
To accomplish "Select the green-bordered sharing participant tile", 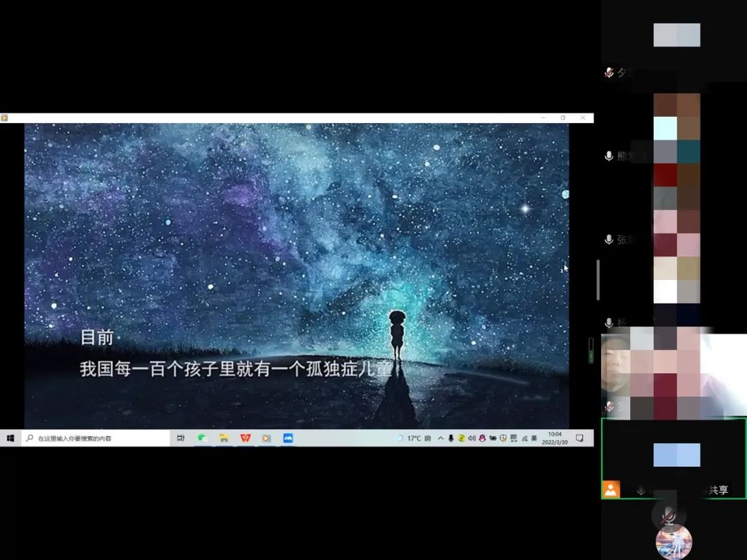I will point(674,458).
